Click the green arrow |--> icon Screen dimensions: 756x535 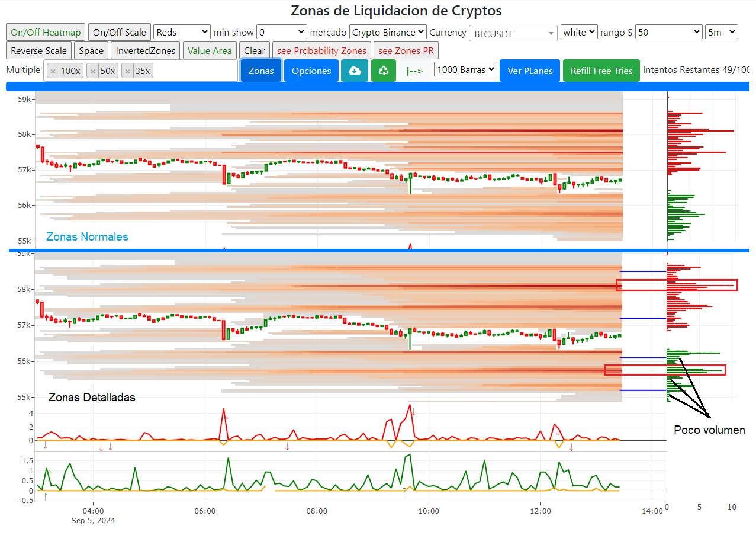[414, 71]
